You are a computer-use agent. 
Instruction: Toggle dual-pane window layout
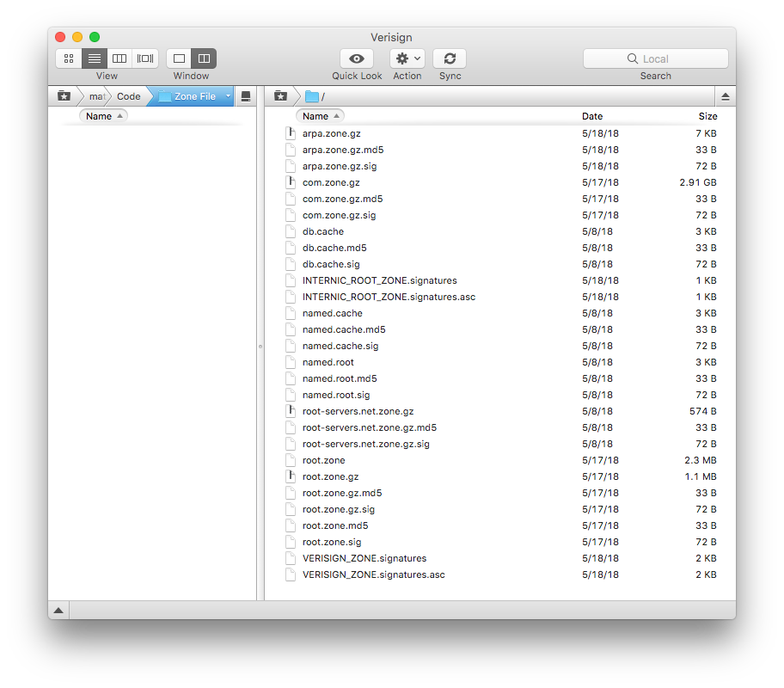pos(203,58)
